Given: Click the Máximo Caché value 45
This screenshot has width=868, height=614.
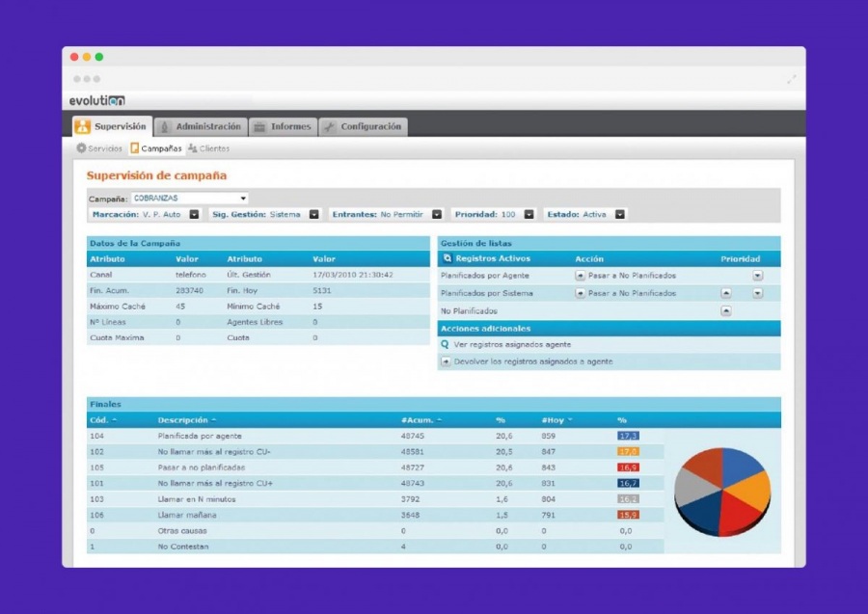Looking at the screenshot, I should point(180,306).
